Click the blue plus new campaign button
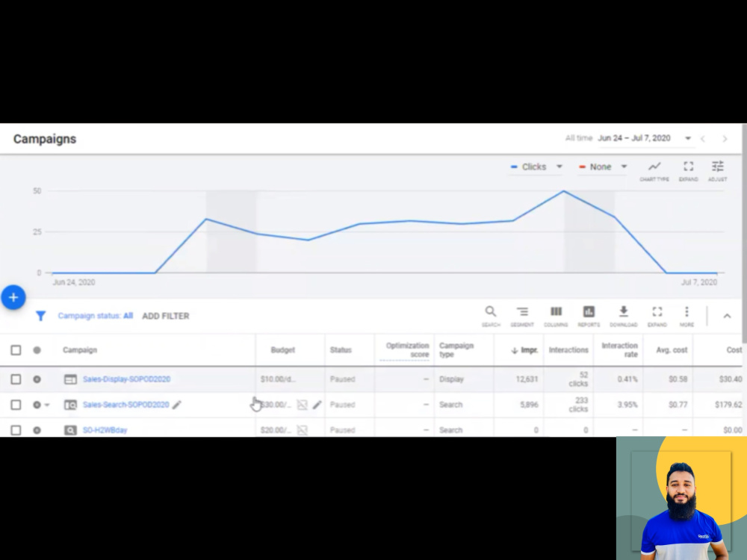Screen dimensions: 747x560 tap(13, 298)
